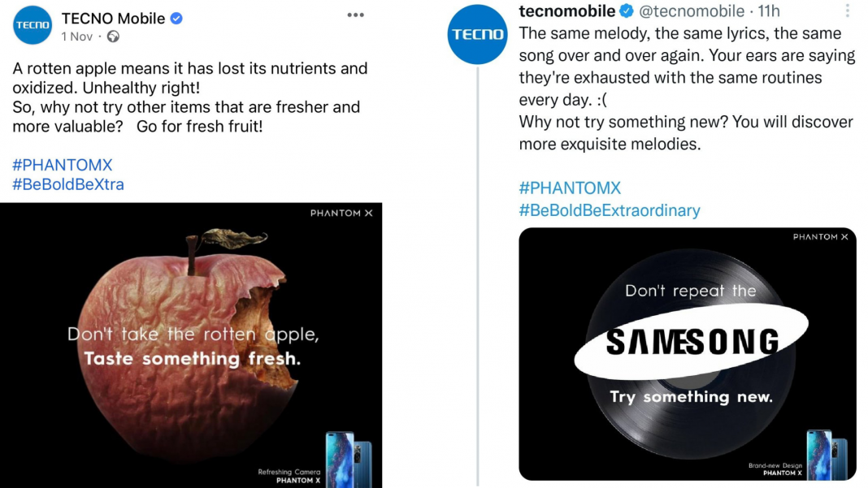View the rotten apple ad image
Screen dimensions: 868x488
pyautogui.click(x=191, y=345)
